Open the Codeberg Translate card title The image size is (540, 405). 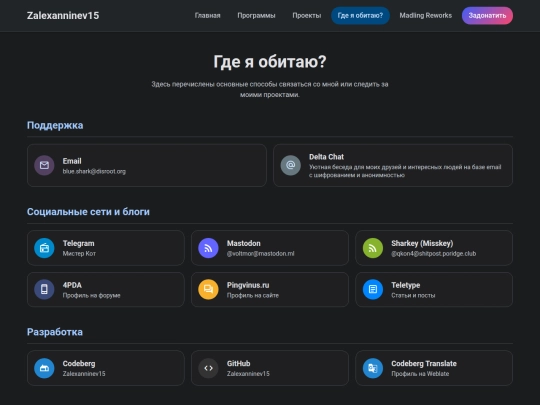[424, 363]
